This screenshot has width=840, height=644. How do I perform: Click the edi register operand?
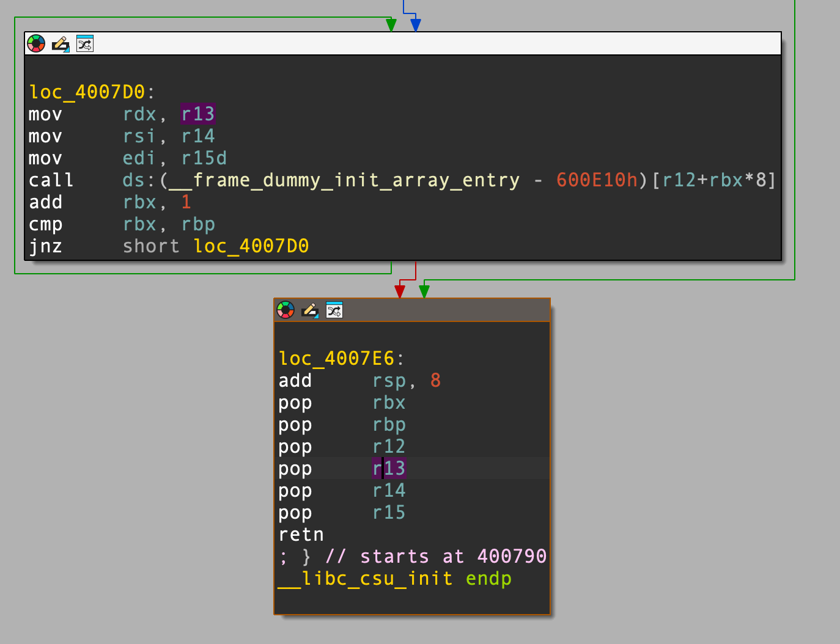[139, 158]
